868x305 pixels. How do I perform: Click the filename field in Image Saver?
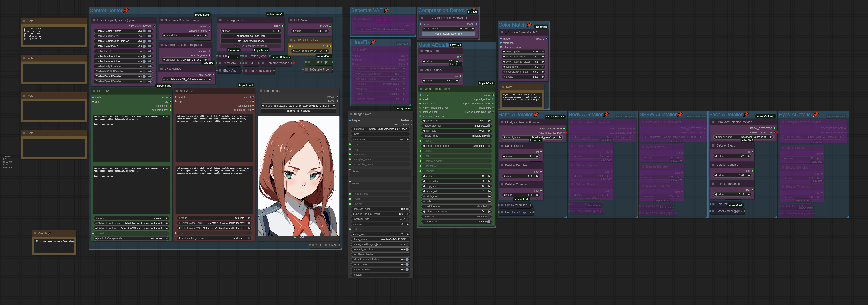tap(380, 129)
